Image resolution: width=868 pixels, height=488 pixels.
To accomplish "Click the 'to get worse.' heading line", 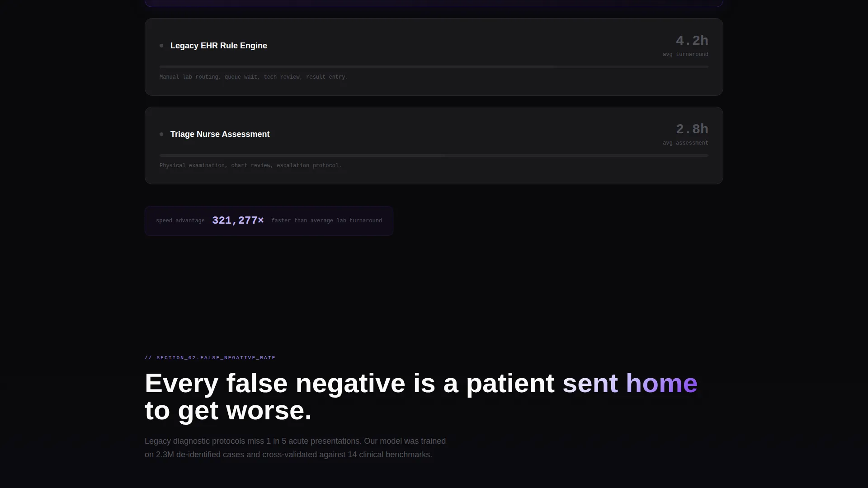I will (228, 410).
